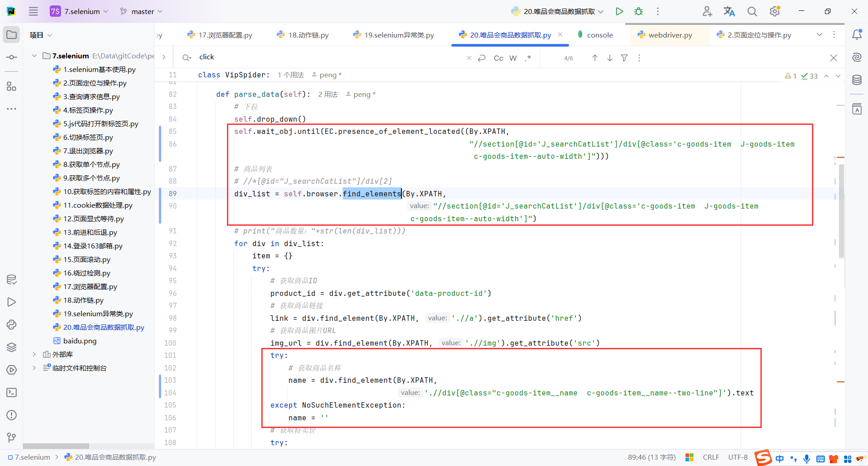Click the warnings and checks indicator
Image resolution: width=868 pixels, height=466 pixels.
pos(801,76)
